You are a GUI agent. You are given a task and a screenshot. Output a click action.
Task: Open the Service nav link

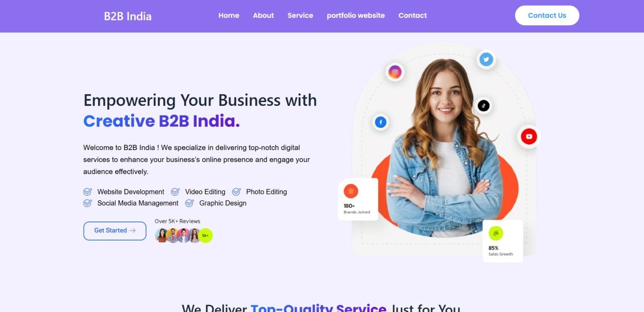[x=300, y=16]
